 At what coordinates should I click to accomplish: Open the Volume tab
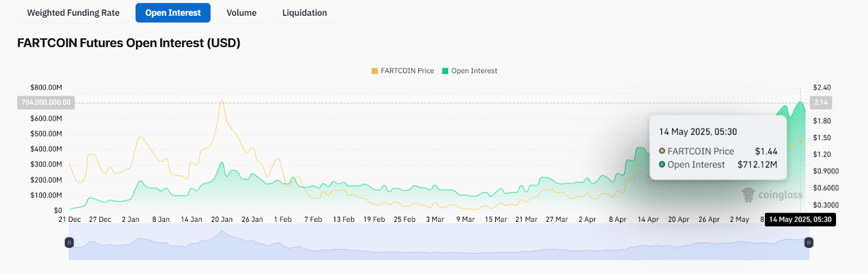pos(241,12)
